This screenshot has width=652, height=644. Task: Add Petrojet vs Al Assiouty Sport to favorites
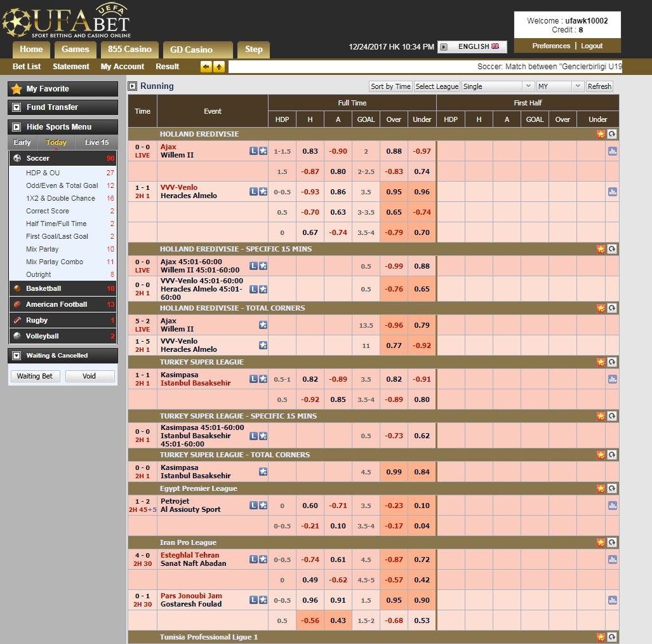(263, 506)
